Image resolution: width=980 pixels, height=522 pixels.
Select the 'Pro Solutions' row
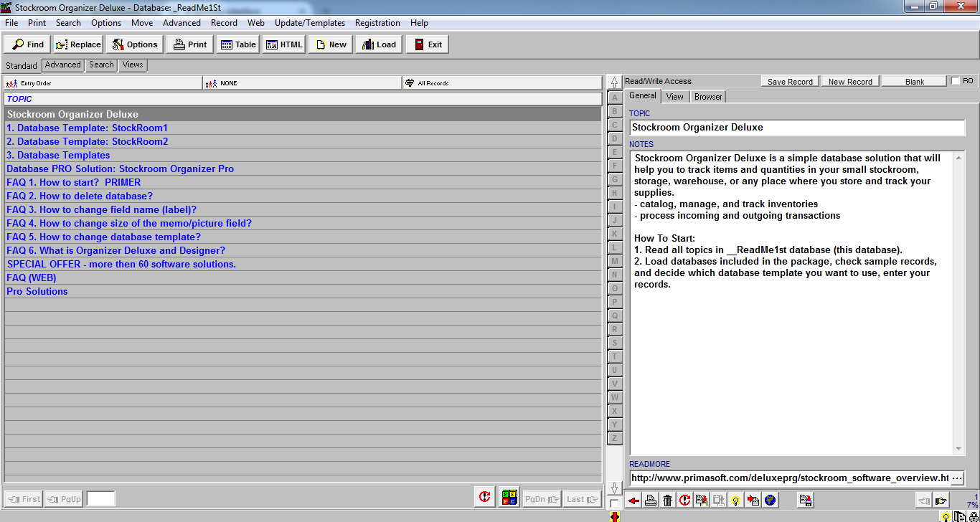(303, 291)
